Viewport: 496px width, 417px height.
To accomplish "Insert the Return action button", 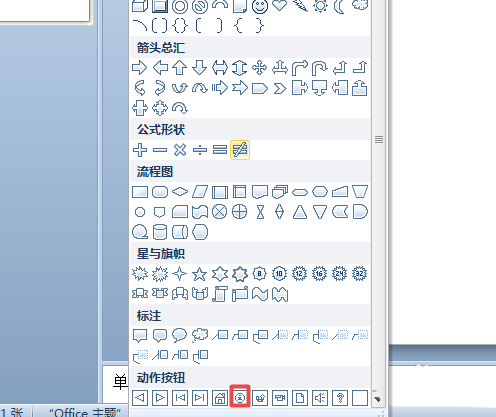I will pyautogui.click(x=260, y=398).
